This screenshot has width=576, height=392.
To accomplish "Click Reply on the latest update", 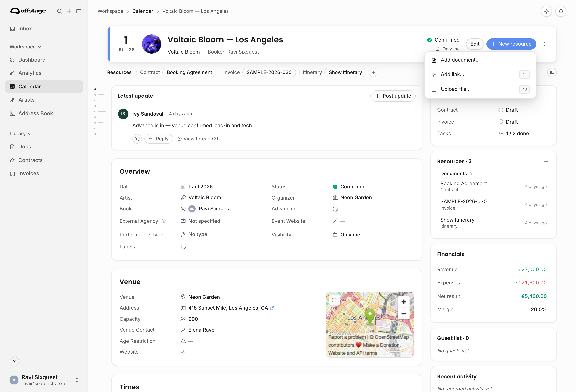I will [x=159, y=139].
